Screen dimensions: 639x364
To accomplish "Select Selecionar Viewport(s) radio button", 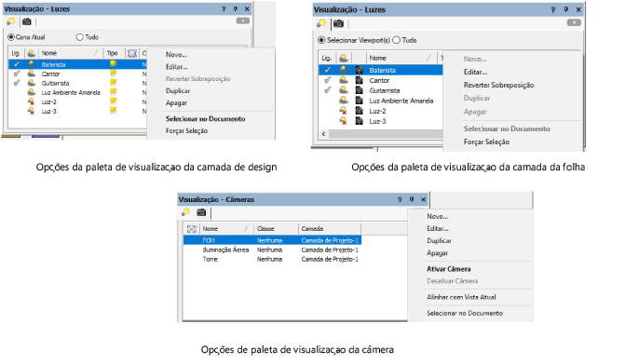I will tap(321, 40).
